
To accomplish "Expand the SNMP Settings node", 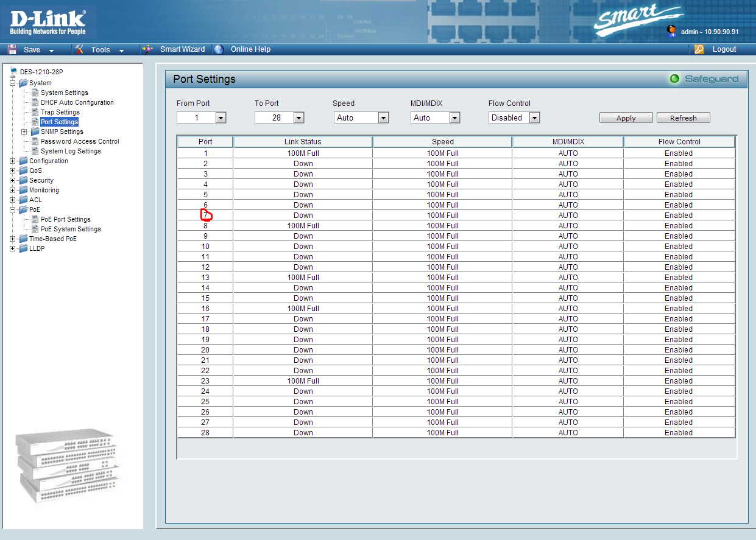I will coord(24,131).
